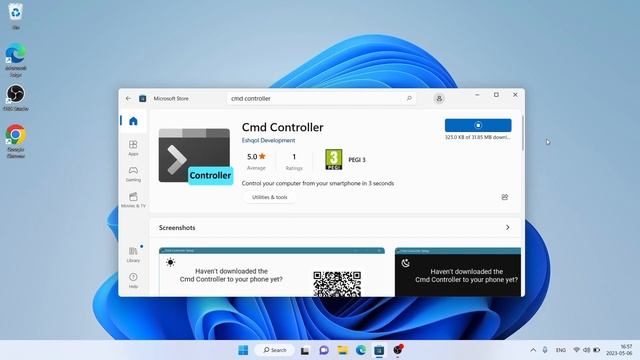This screenshot has width=640, height=360.
Task: Minimize the Microsoft Store window
Action: 477,95
